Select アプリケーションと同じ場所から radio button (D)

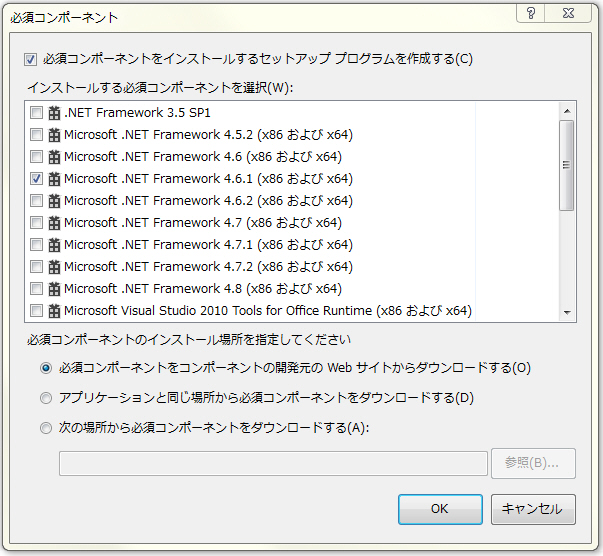point(46,398)
